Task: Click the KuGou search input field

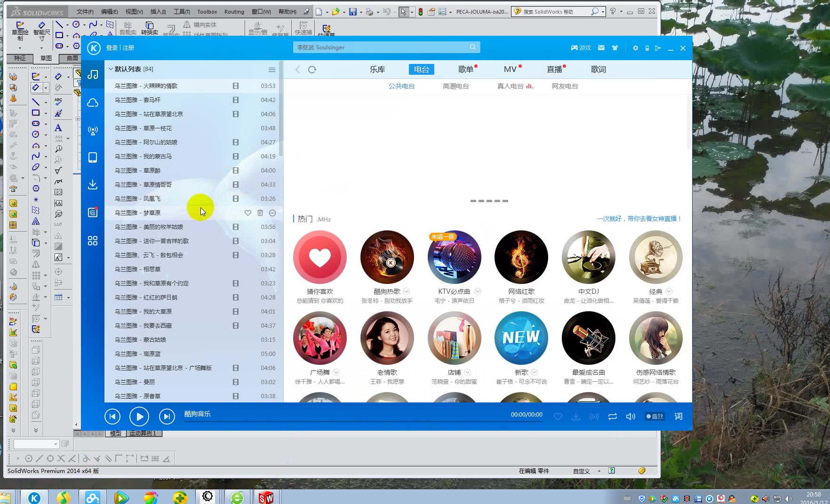Action: point(381,47)
